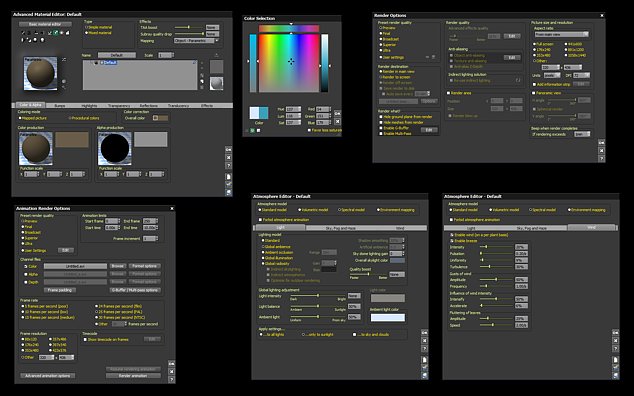634x396 pixels.
Task: Open help icon in Render Options dialog
Action: pos(602,159)
